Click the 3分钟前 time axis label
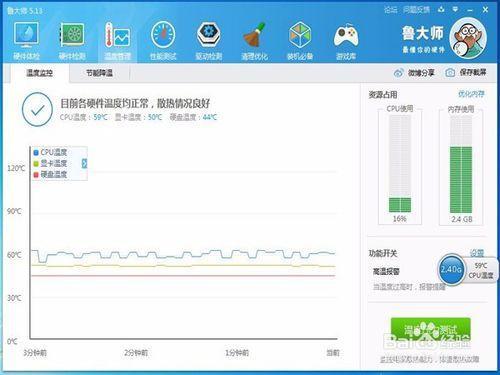 tap(35, 353)
